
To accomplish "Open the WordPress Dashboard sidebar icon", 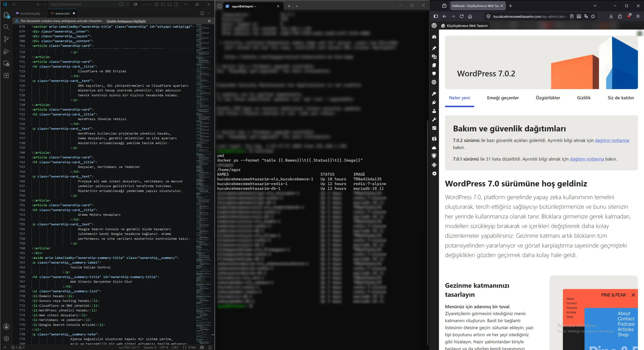I will coord(434,37).
